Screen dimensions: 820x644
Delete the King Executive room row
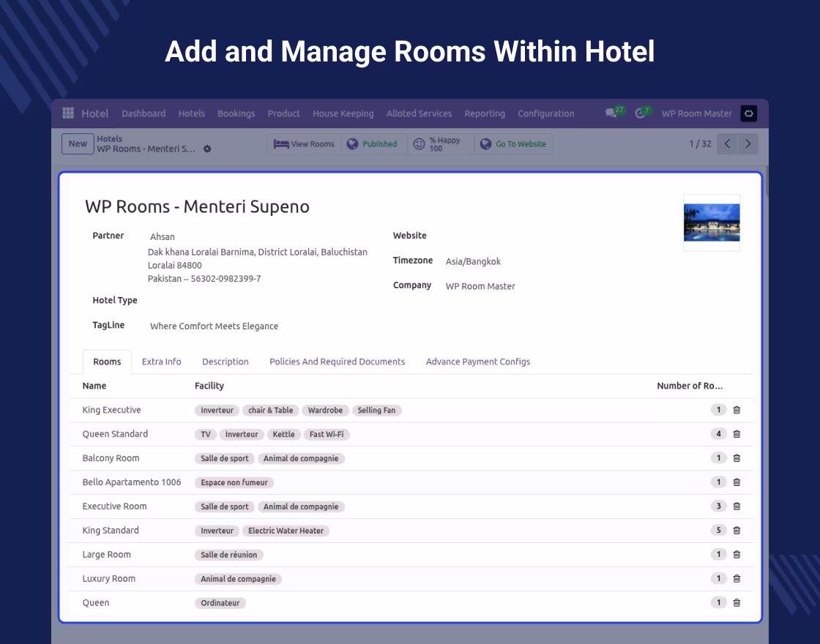[737, 410]
